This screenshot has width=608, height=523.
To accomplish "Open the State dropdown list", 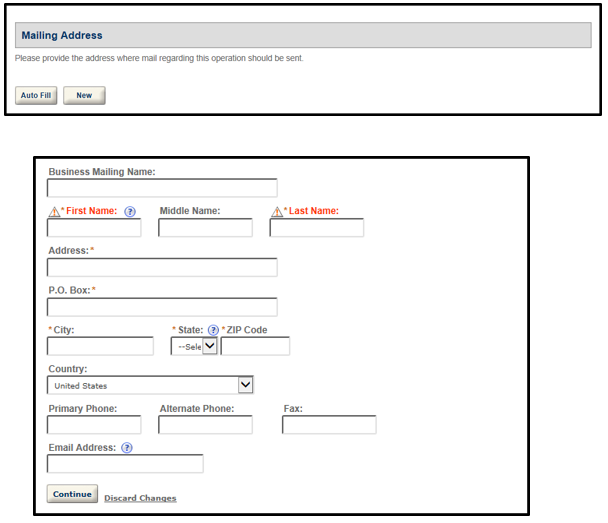I will pos(194,346).
